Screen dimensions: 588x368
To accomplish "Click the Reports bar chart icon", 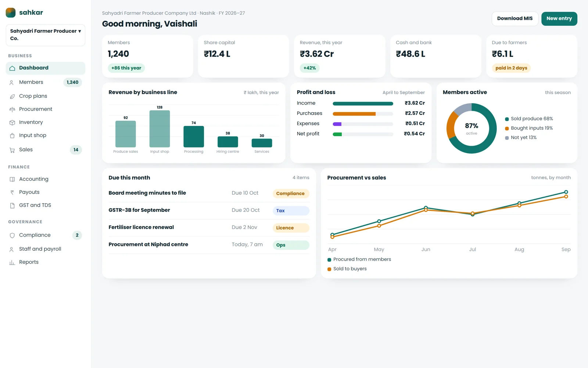I will pos(12,262).
